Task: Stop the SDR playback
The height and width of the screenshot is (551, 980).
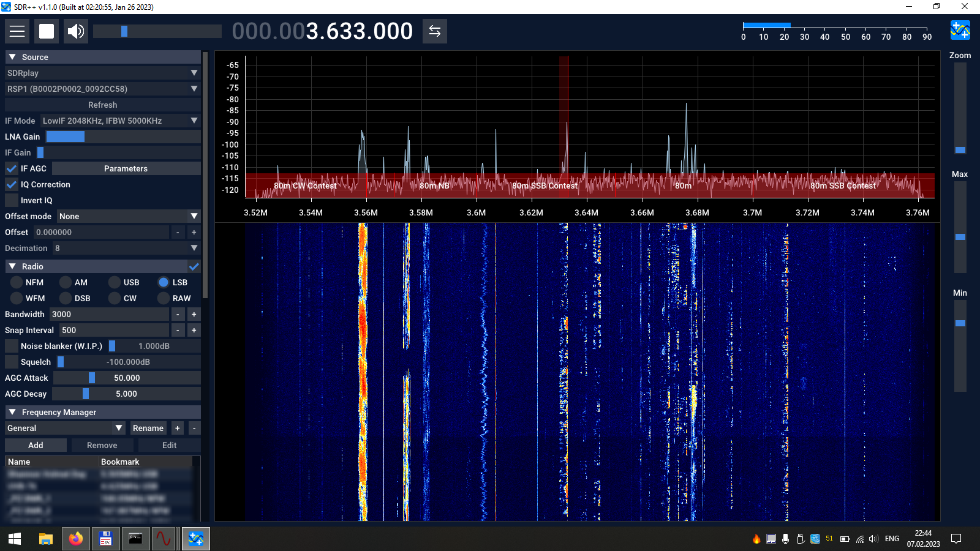Action: (x=47, y=31)
